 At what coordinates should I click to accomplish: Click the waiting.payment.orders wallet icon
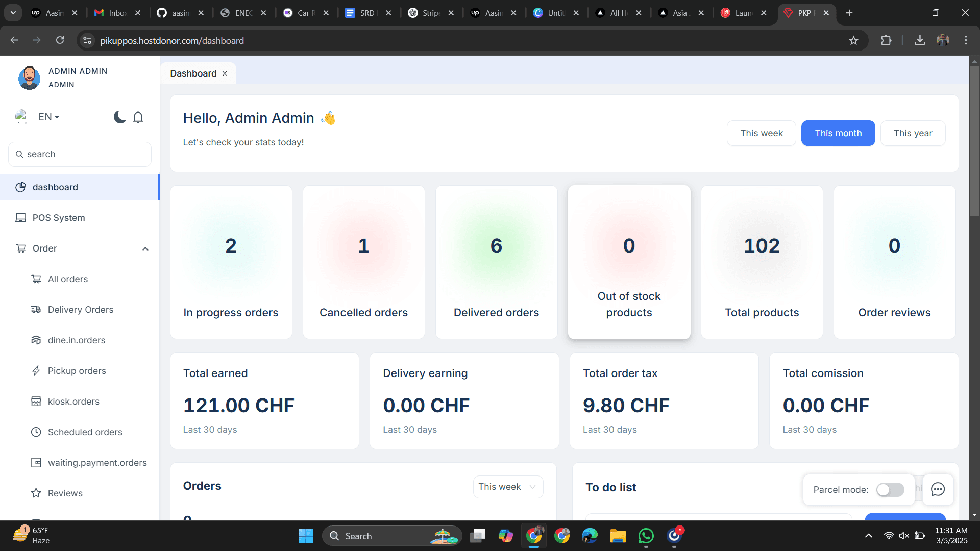[36, 463]
